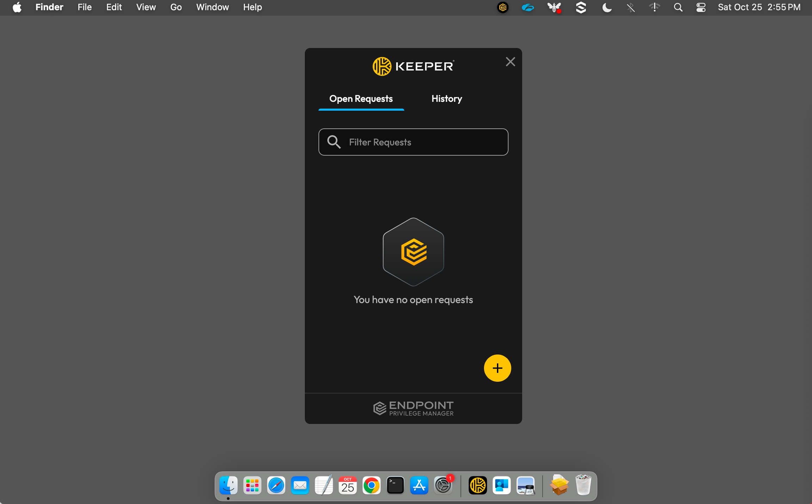Click the Bluetooth menu bar icon

point(630,7)
